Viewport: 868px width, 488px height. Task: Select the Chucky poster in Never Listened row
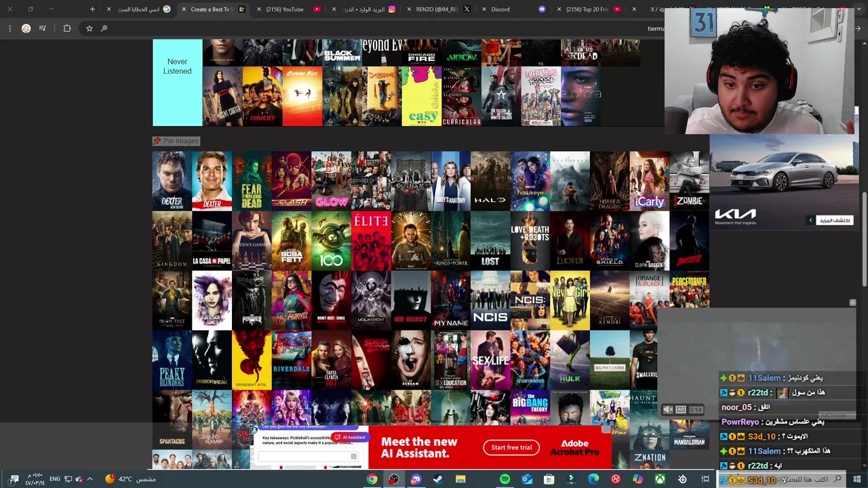point(262,96)
